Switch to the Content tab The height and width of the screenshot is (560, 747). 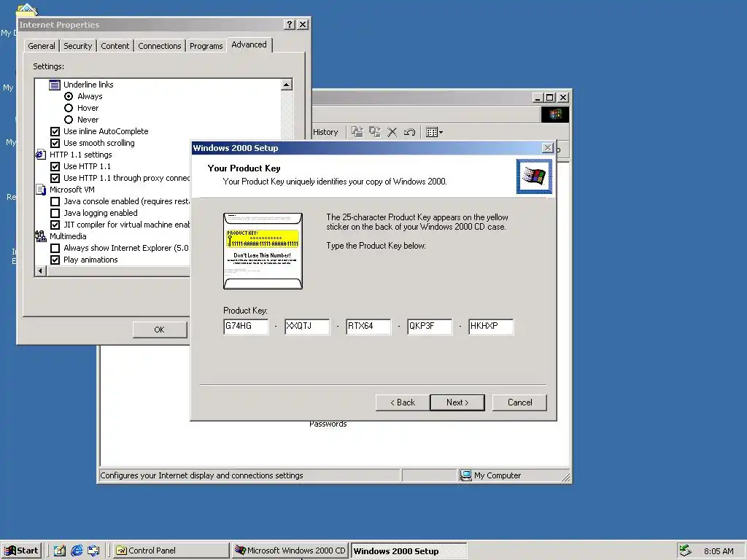pyautogui.click(x=115, y=46)
